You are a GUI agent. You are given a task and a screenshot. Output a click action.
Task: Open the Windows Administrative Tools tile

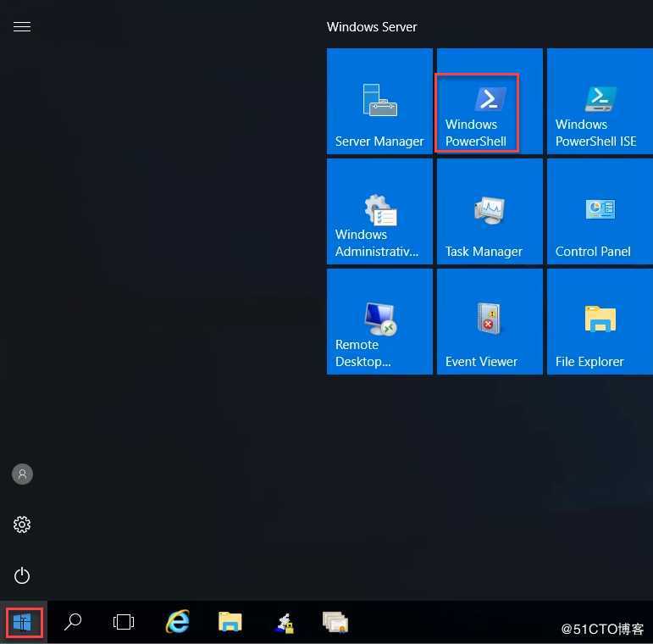379,212
